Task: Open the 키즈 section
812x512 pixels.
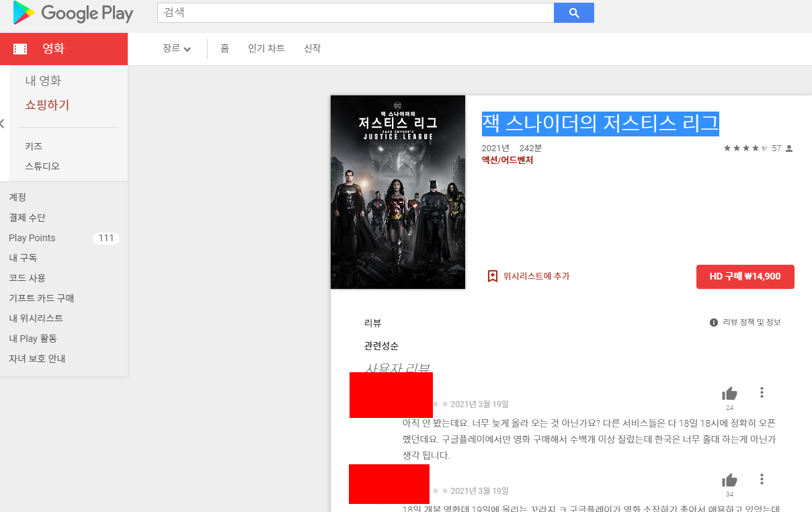Action: click(34, 146)
